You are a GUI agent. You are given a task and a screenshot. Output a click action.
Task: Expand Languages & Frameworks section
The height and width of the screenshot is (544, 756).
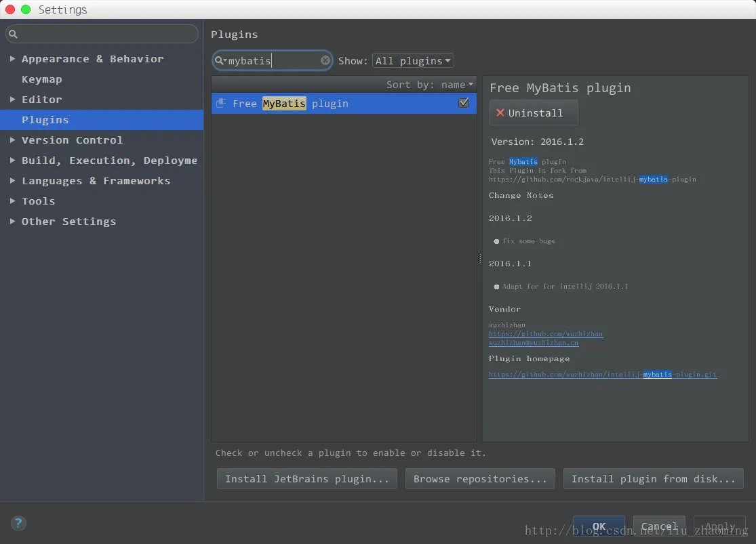13,181
